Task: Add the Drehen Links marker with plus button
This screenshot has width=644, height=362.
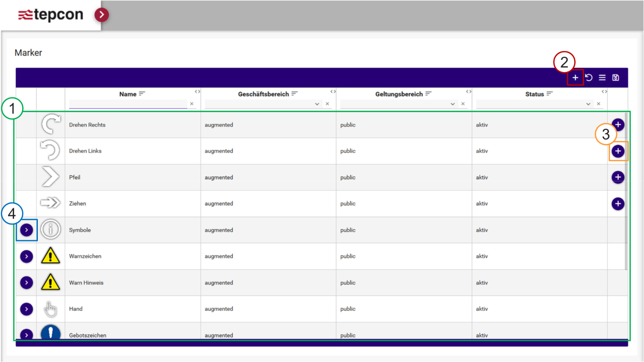Action: tap(618, 151)
